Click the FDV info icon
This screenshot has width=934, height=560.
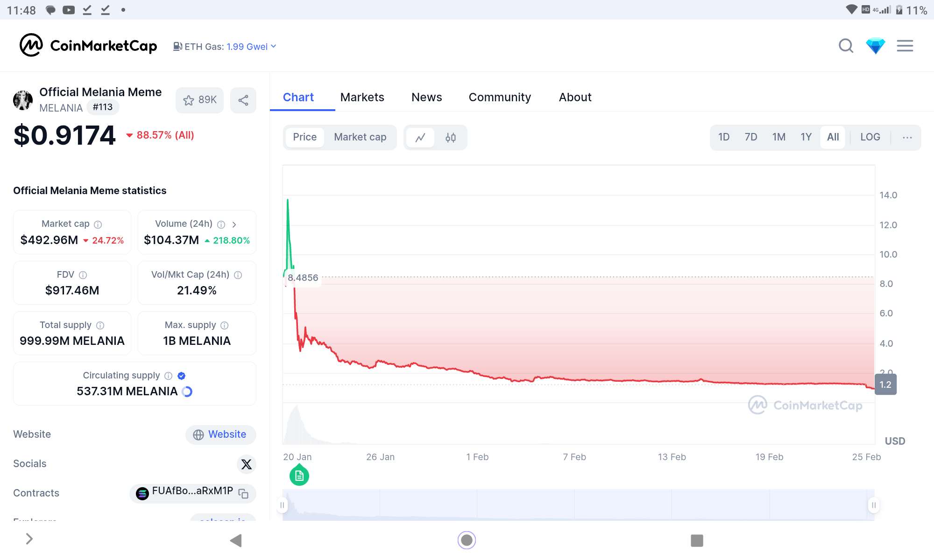pyautogui.click(x=83, y=275)
